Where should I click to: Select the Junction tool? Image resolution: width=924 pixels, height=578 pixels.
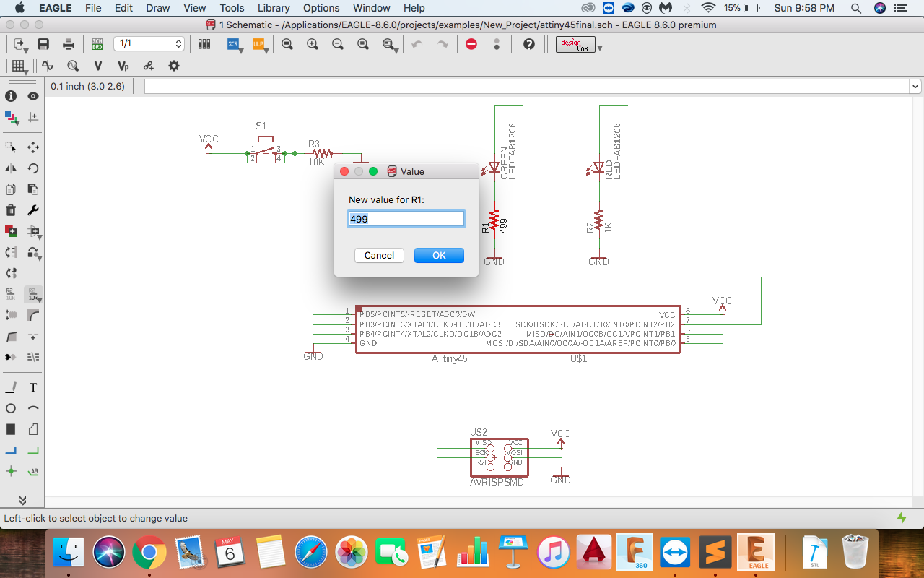11,472
